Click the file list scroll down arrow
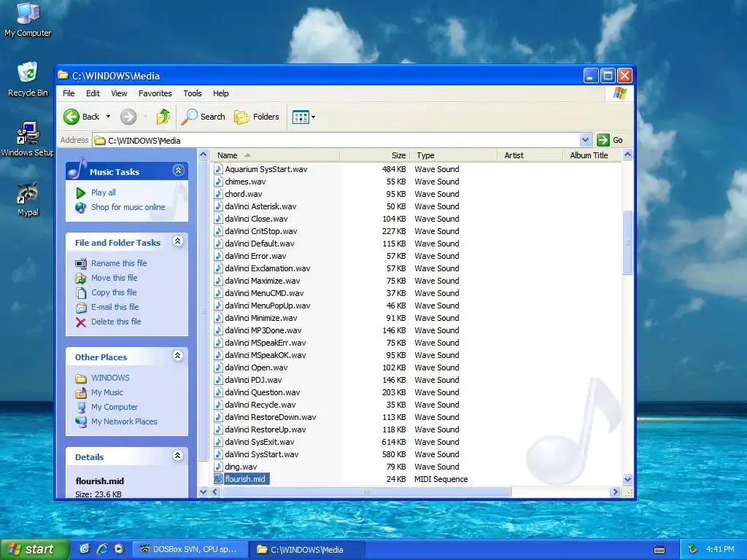 (x=627, y=480)
